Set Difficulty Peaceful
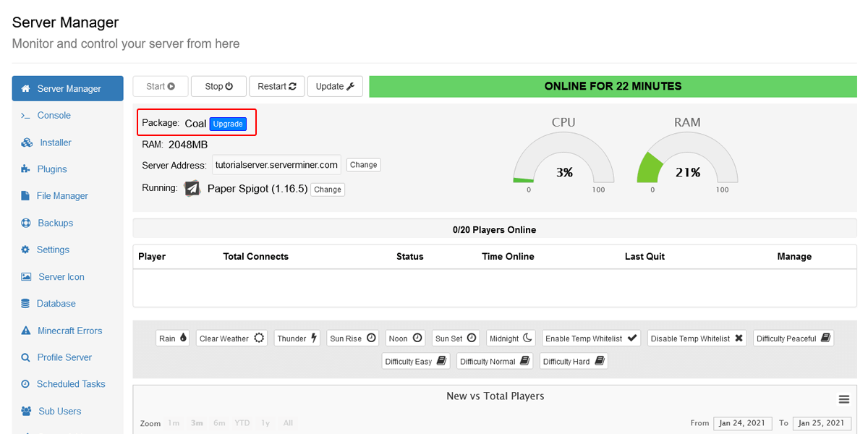This screenshot has width=868, height=434. (793, 338)
